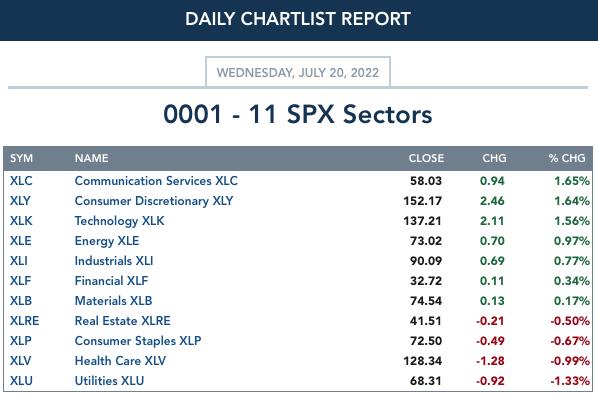Sort by the SYM column header
This screenshot has width=598, height=398.
pos(21,158)
